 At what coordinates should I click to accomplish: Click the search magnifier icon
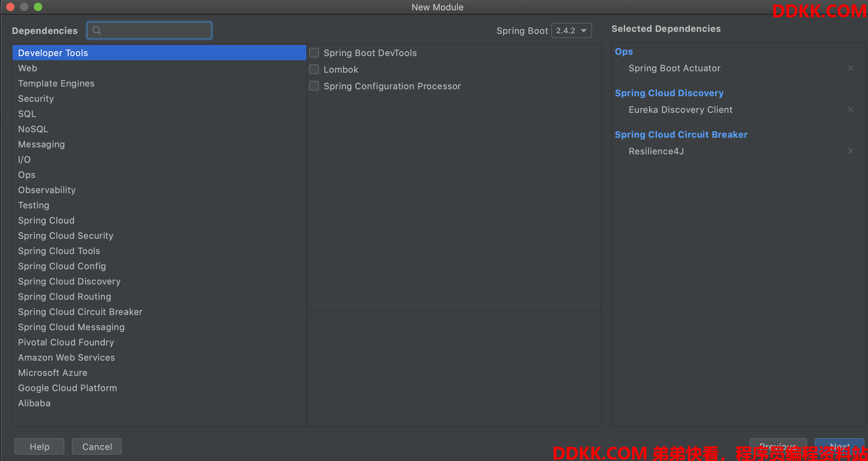click(x=97, y=30)
